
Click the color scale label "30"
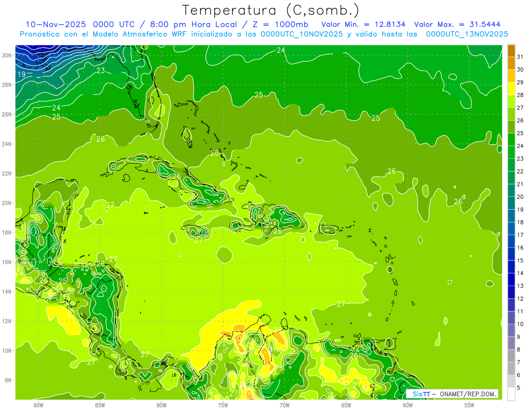tap(520, 69)
